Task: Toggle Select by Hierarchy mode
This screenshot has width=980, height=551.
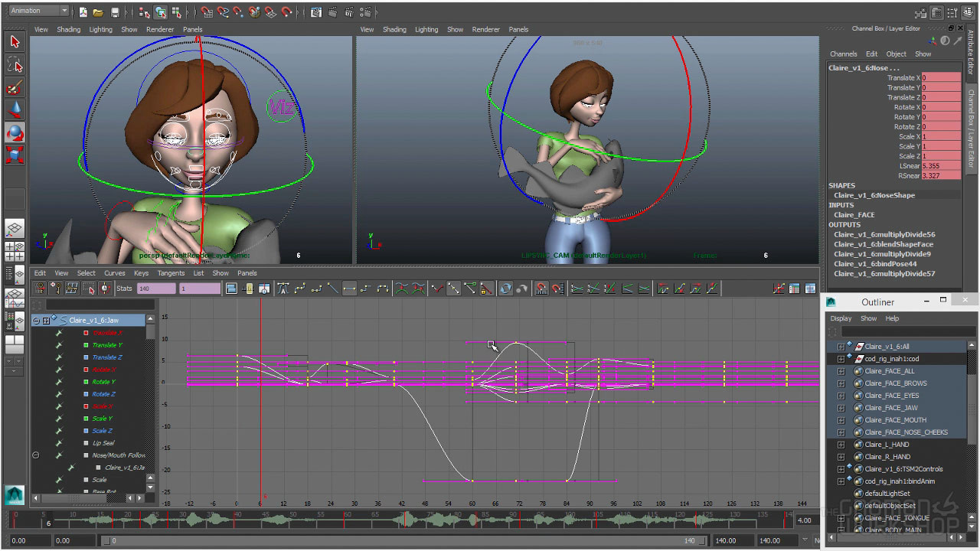Action: click(145, 12)
